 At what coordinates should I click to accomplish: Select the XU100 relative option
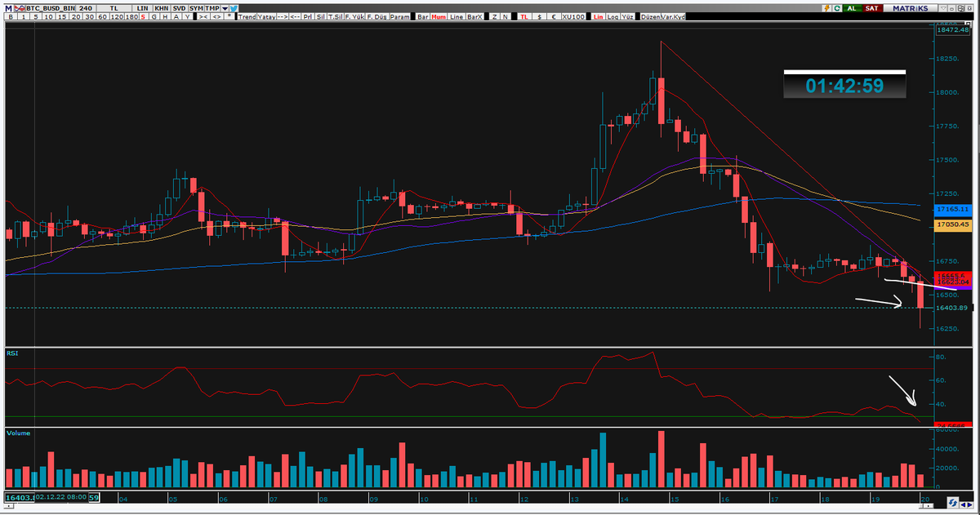573,17
